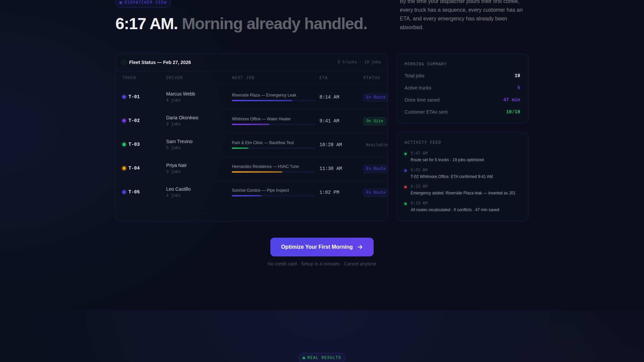This screenshot has width=644, height=362.
Task: Click the Riverside Plaza — Emergency Leak job
Action: (264, 95)
